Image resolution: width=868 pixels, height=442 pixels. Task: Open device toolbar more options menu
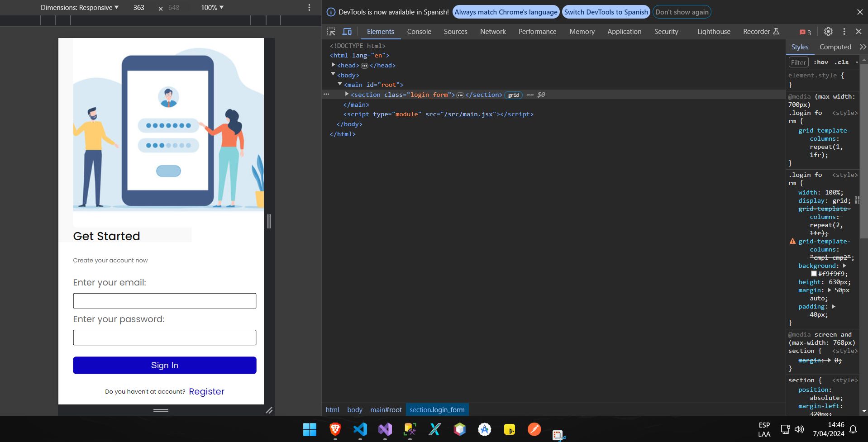309,8
